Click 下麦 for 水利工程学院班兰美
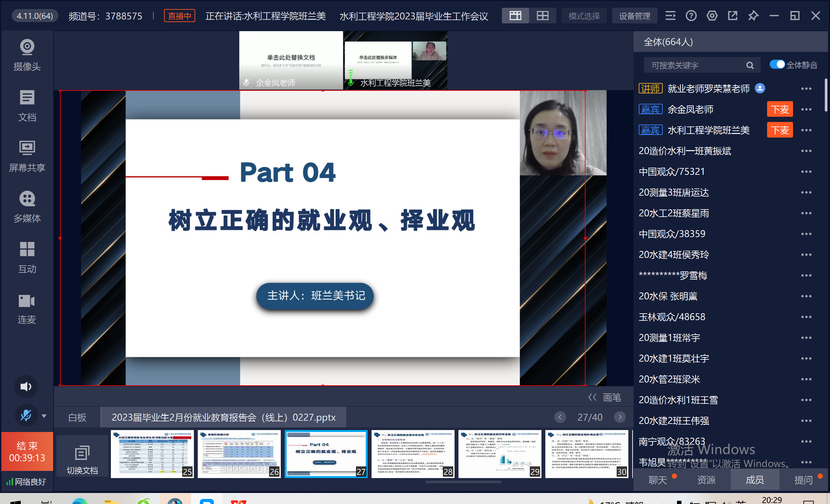This screenshot has width=830, height=504. [x=779, y=130]
